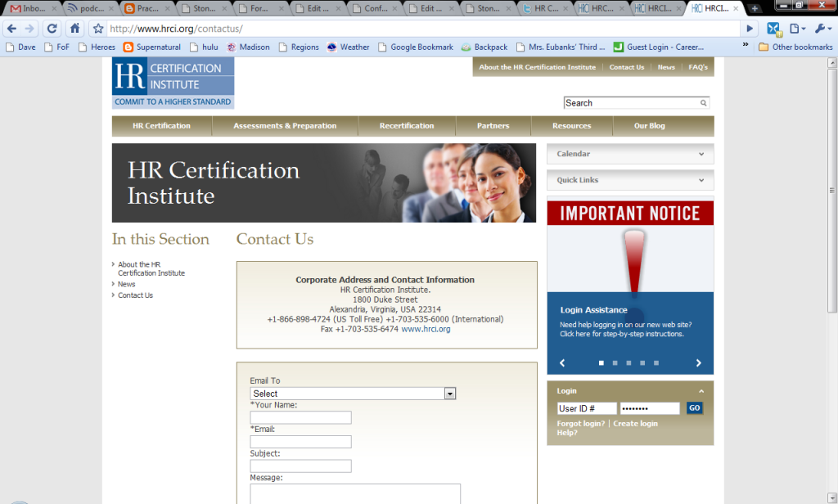Open the Email To select dropdown
The image size is (838, 504).
click(353, 394)
